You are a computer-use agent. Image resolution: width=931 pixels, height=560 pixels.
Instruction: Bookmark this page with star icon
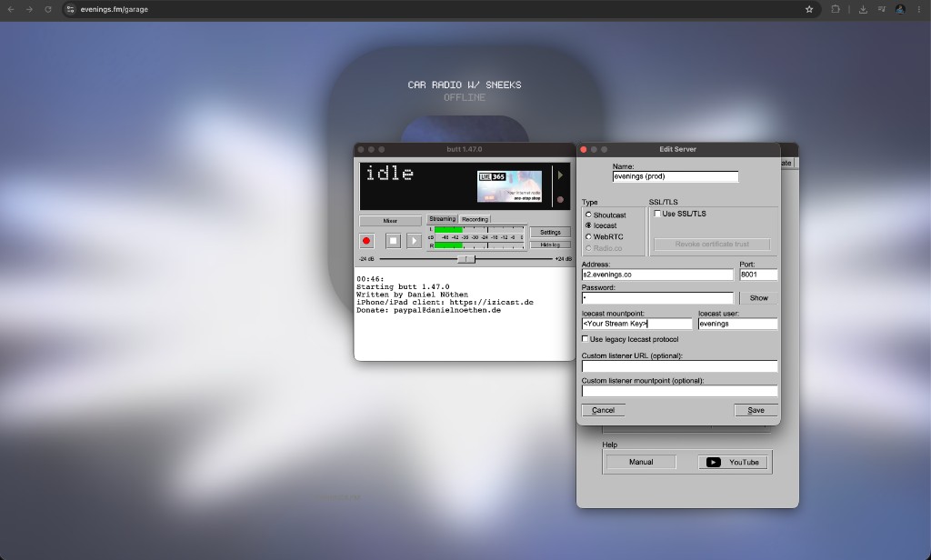pos(808,9)
